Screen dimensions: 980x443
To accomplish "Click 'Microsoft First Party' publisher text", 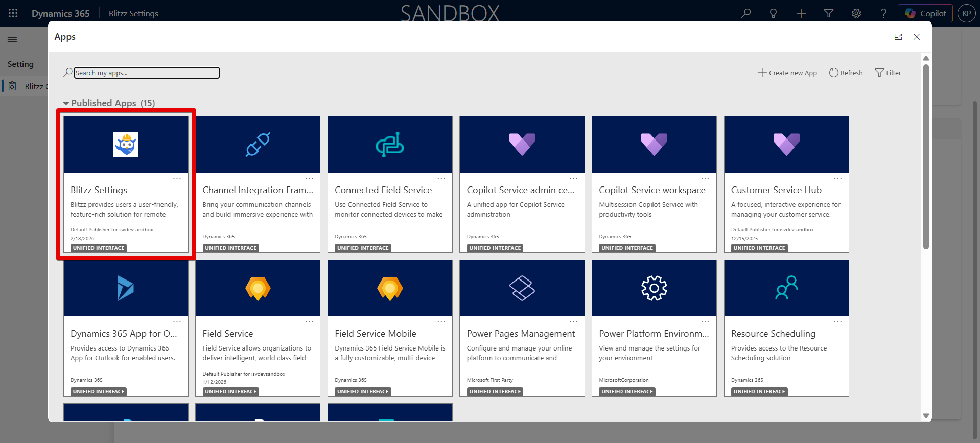I will click(490, 380).
